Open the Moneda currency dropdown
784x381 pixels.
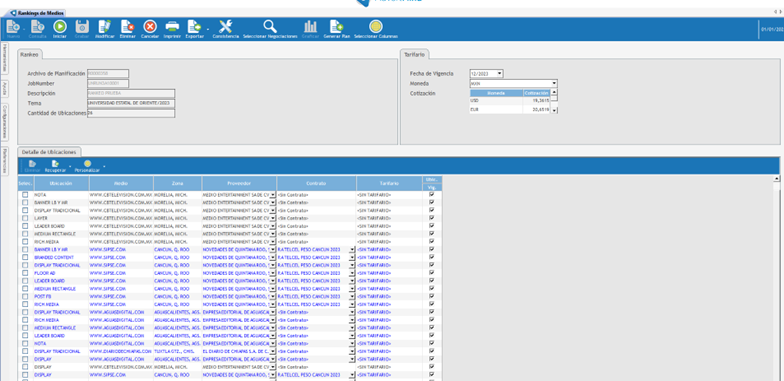click(x=554, y=84)
